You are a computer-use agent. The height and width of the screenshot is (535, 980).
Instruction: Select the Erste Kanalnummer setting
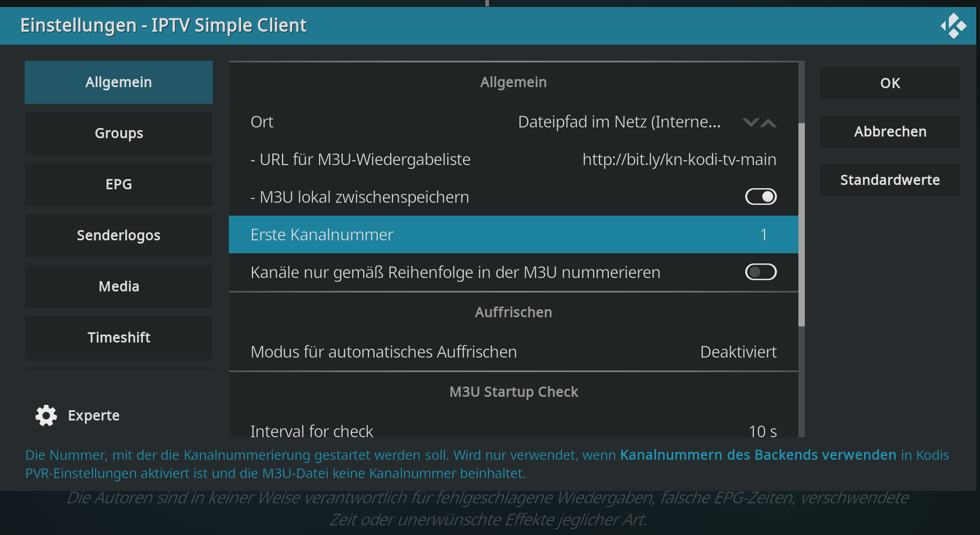click(x=514, y=234)
